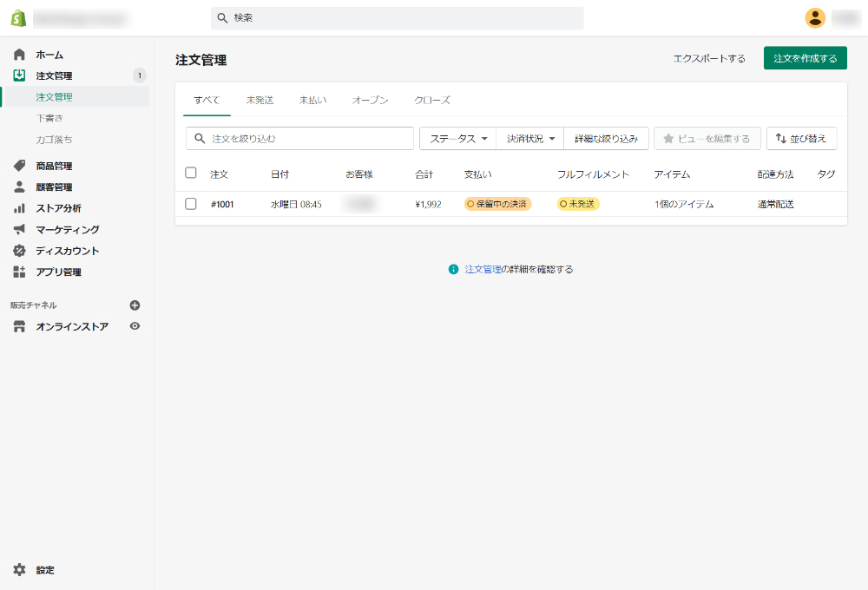The width and height of the screenshot is (868, 590).
Task: Add a sales channel with plus icon
Action: tap(135, 305)
